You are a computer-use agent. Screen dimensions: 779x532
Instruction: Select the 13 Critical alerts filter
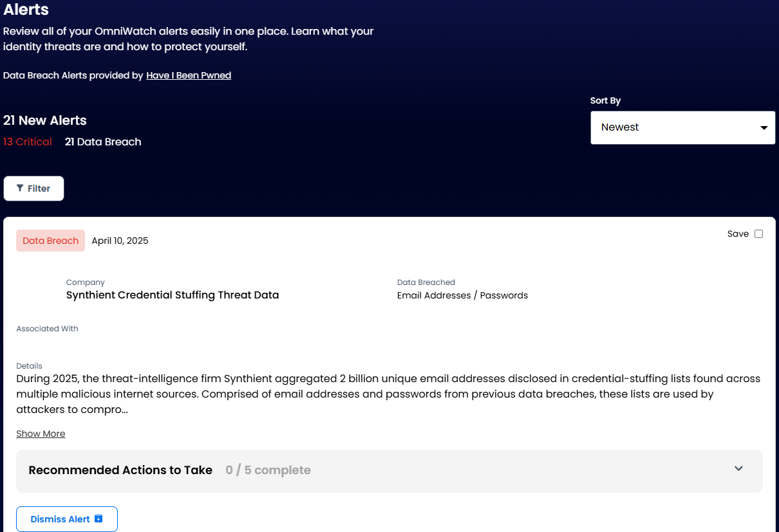pos(28,142)
